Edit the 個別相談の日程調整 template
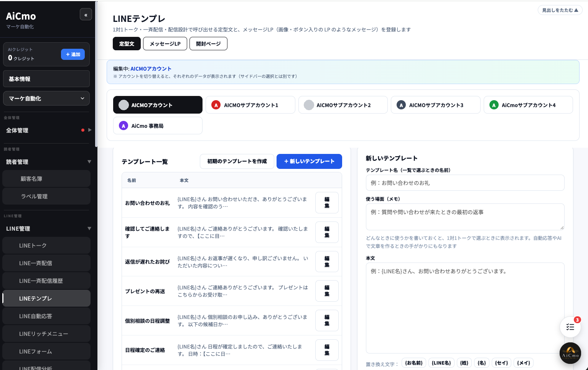The width and height of the screenshot is (588, 370). coord(327,320)
